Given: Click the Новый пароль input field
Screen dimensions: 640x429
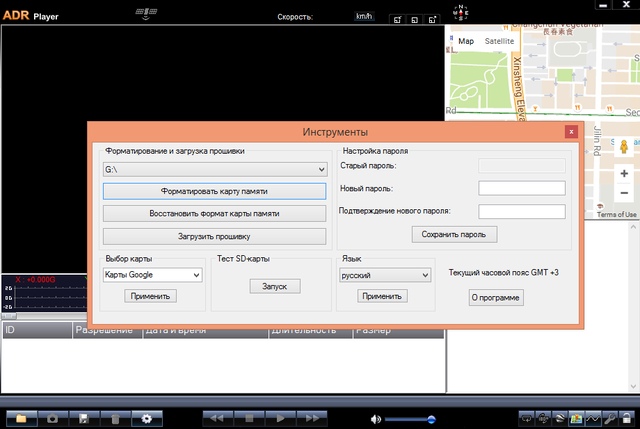Looking at the screenshot, I should [x=521, y=188].
